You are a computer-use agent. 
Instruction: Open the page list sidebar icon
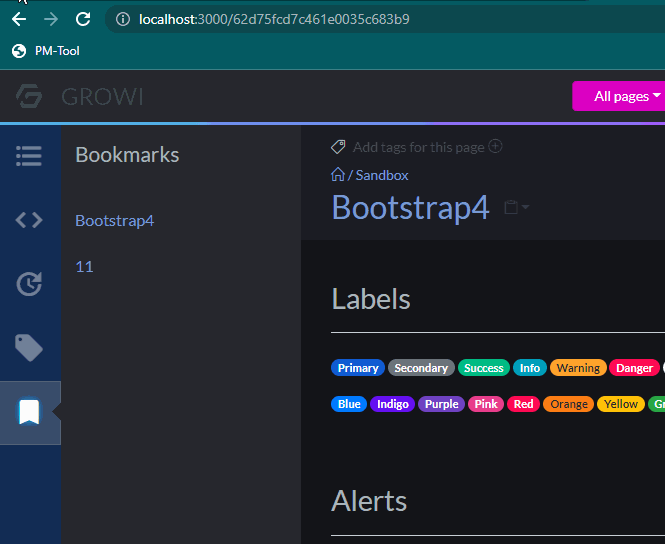[x=29, y=156]
